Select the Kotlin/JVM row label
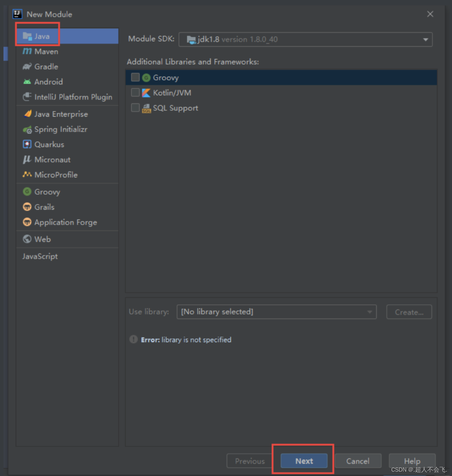The image size is (452, 476). click(172, 93)
